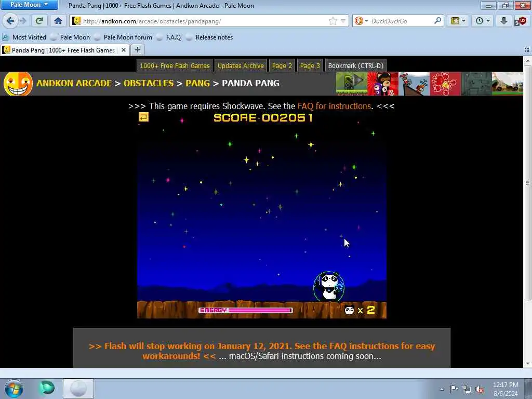Open the Windows Start orb
This screenshot has height=399, width=532.
(14, 389)
